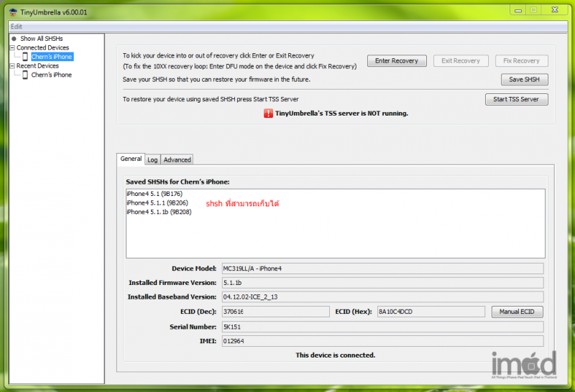Select iPhone4 5.1.1 (9B206) saved SHSH
575x392 pixels.
[x=157, y=203]
